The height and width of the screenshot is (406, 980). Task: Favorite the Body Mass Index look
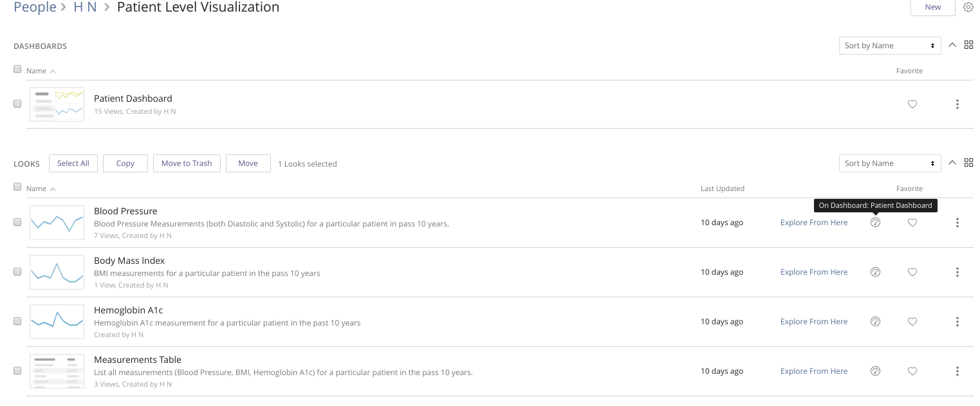(x=912, y=272)
